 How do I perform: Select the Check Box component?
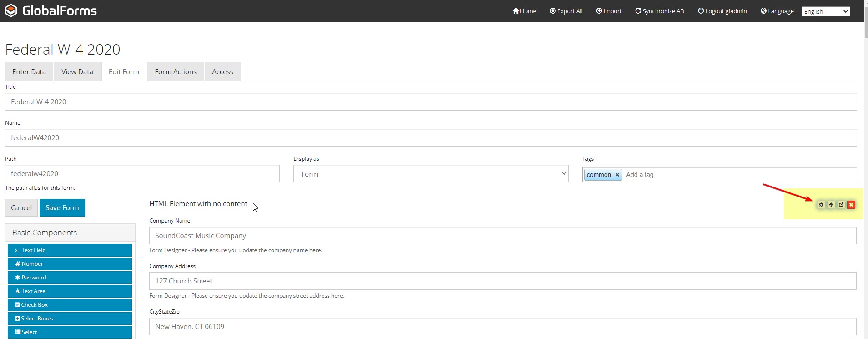pyautogui.click(x=70, y=305)
